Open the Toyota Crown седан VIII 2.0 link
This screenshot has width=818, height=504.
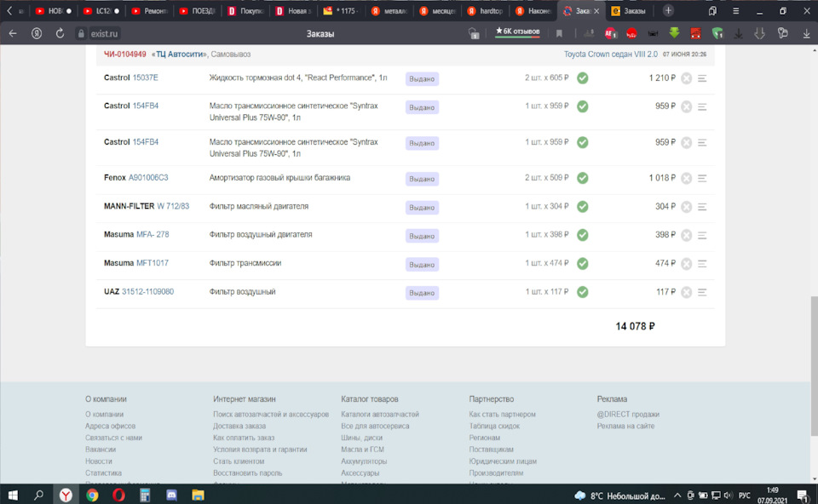610,54
